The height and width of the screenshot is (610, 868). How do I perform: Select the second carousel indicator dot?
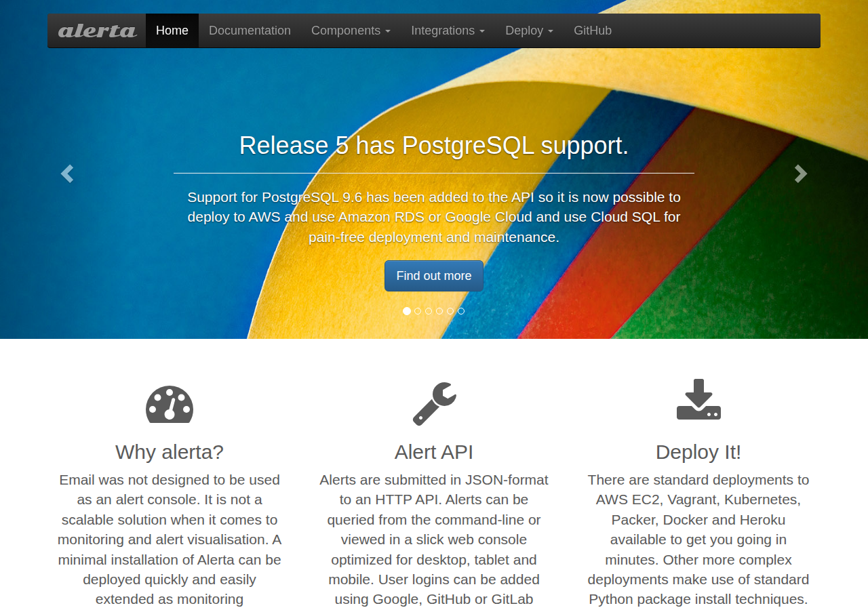point(418,311)
